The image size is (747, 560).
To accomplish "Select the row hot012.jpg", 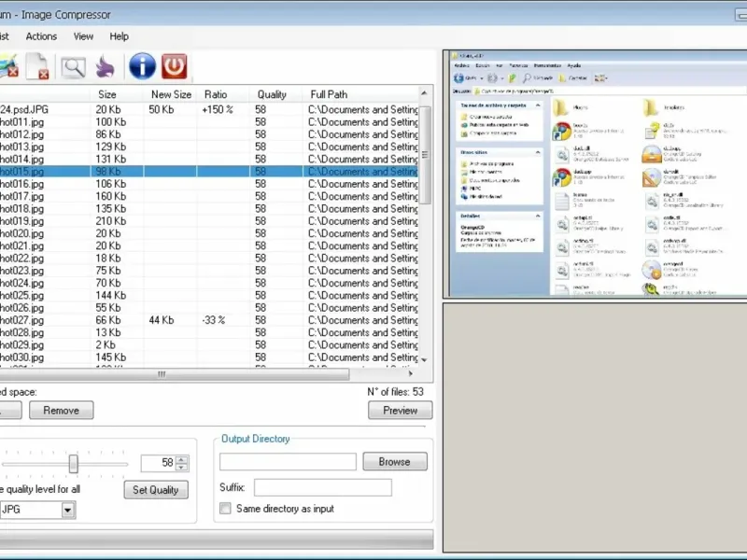I will 208,134.
